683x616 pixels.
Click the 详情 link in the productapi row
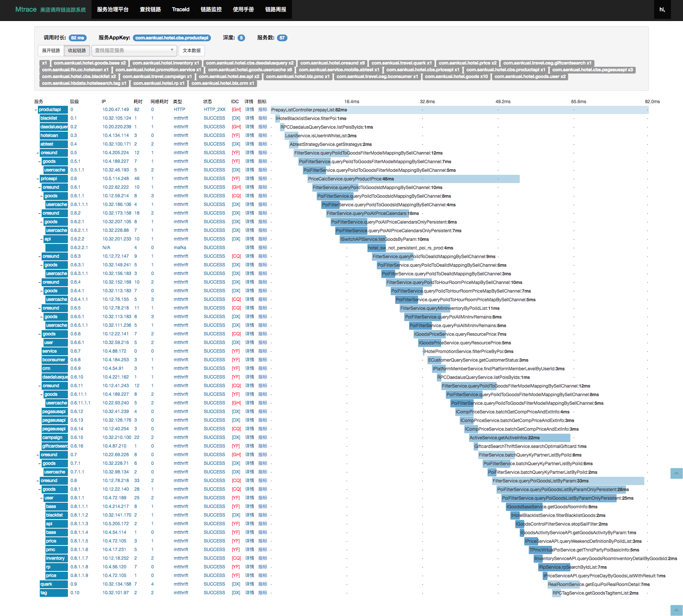pos(250,110)
